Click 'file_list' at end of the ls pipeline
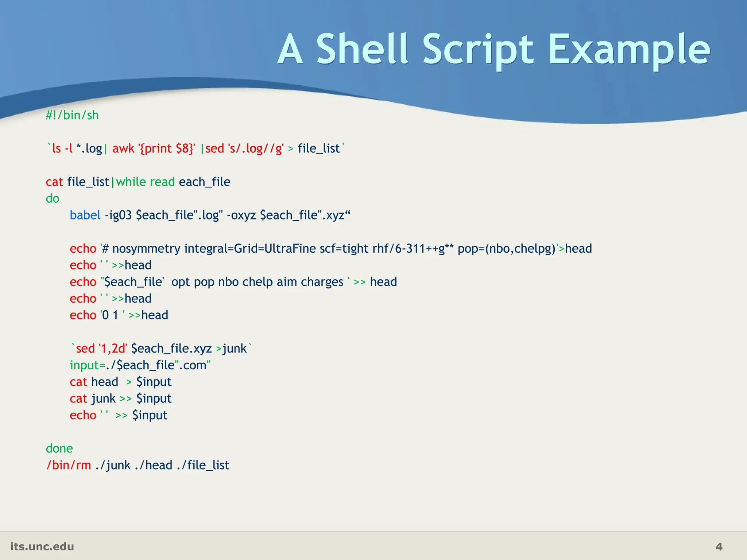The image size is (747, 560). (318, 149)
